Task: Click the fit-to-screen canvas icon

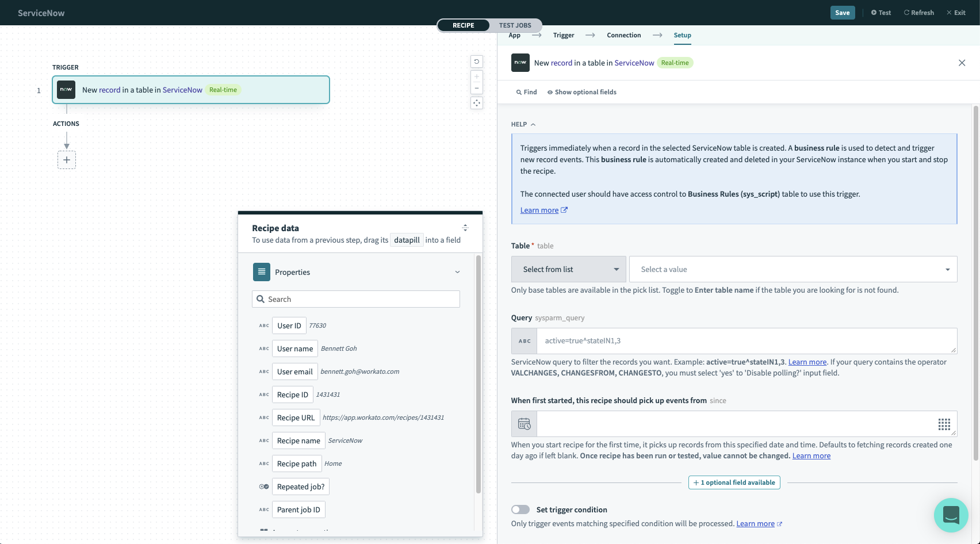Action: click(477, 103)
